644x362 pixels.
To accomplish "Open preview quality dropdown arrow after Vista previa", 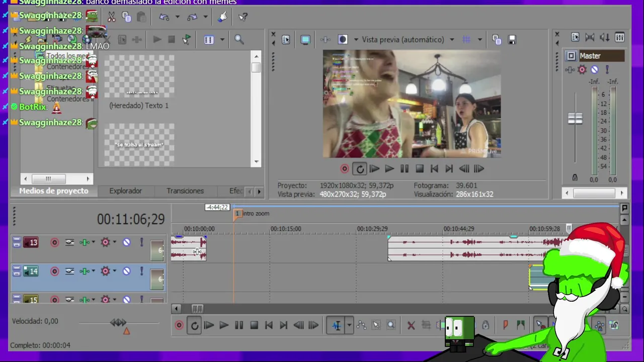I will [x=452, y=40].
